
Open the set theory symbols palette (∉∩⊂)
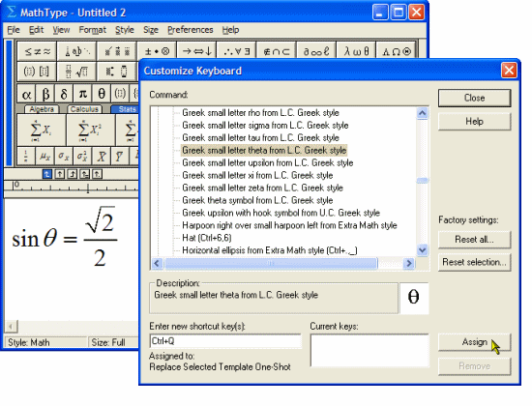277,51
